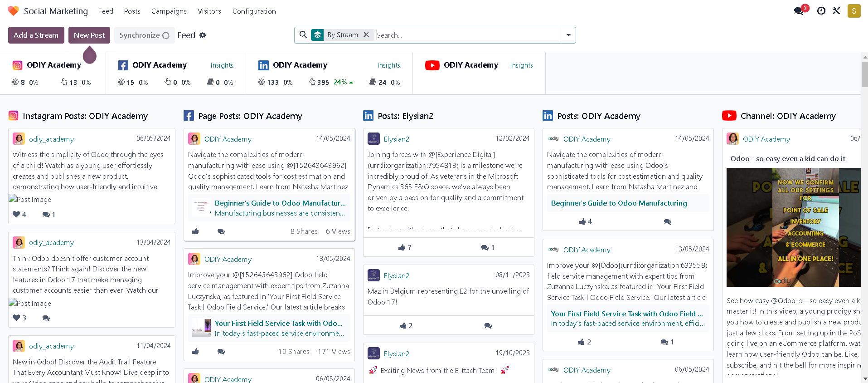Open the Configuration menu
Screen dimensions: 868x383
pos(254,11)
